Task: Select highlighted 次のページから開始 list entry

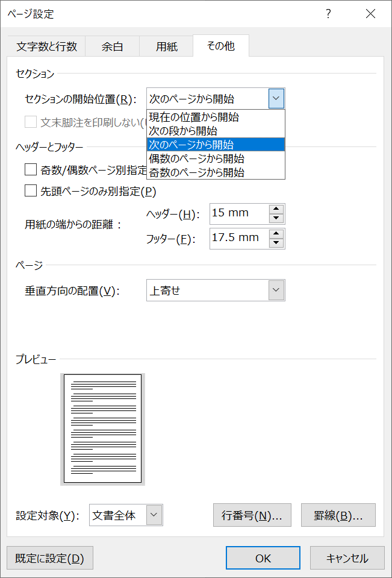Action: (x=216, y=145)
